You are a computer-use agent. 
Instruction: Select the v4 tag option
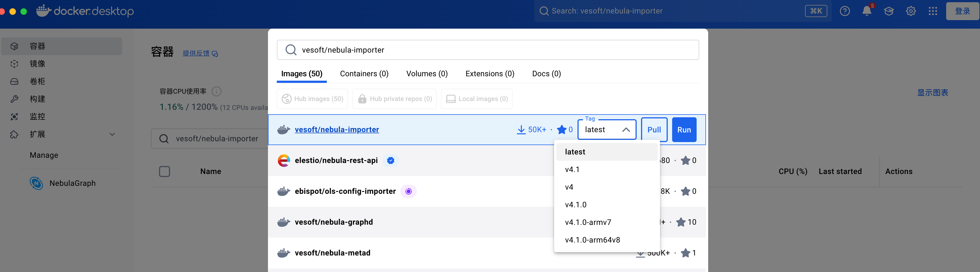pyautogui.click(x=607, y=187)
